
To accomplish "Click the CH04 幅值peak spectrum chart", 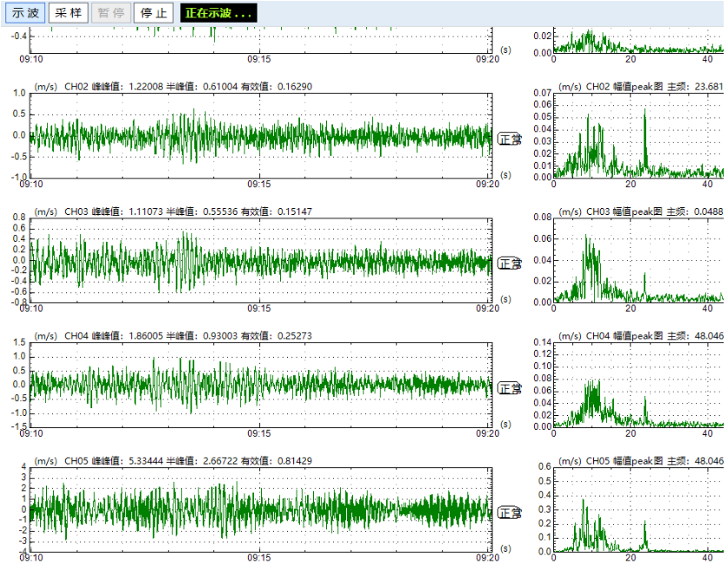I will click(638, 384).
